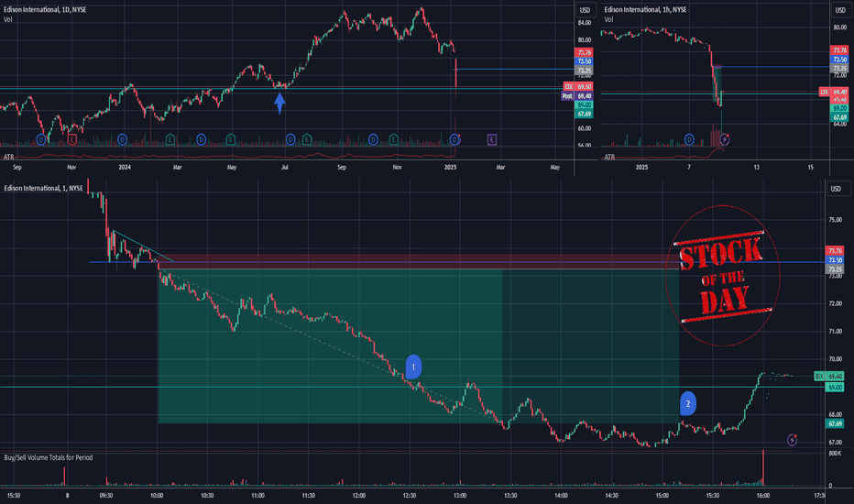Click the gray 73.25 label on daily price axis
This screenshot has width=854, height=504.
tap(584, 71)
